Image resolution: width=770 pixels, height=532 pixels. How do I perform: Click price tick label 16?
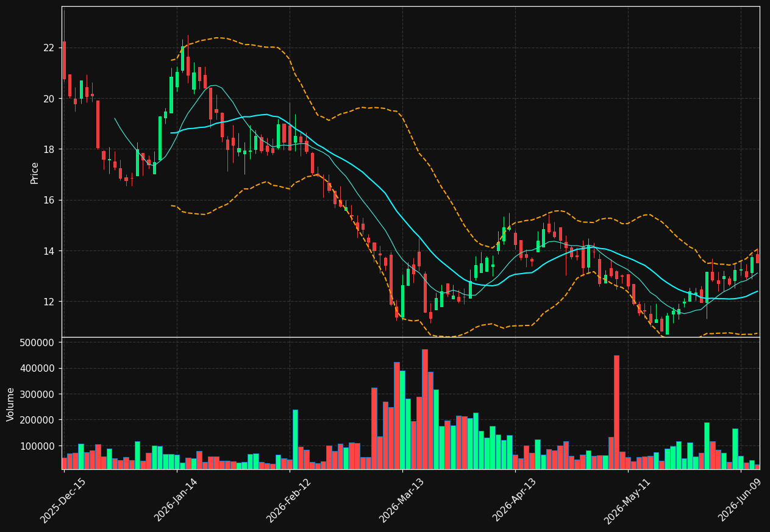click(x=49, y=200)
